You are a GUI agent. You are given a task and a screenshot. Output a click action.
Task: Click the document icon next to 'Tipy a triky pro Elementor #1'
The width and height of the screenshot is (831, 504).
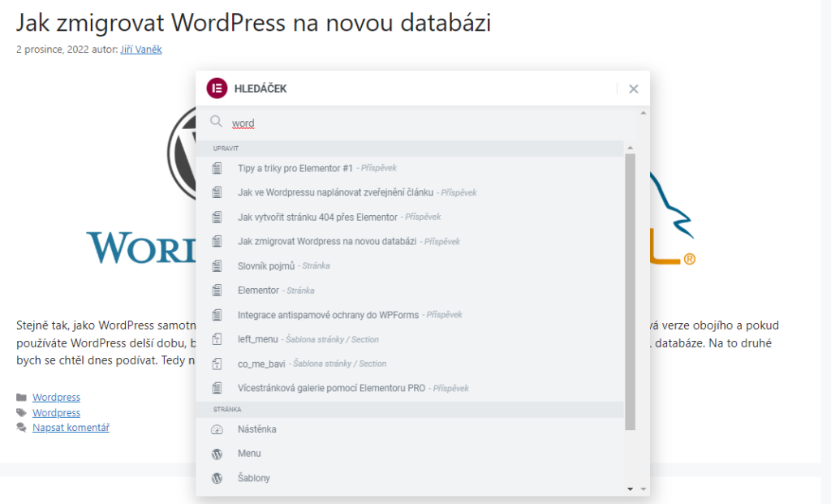click(x=217, y=168)
